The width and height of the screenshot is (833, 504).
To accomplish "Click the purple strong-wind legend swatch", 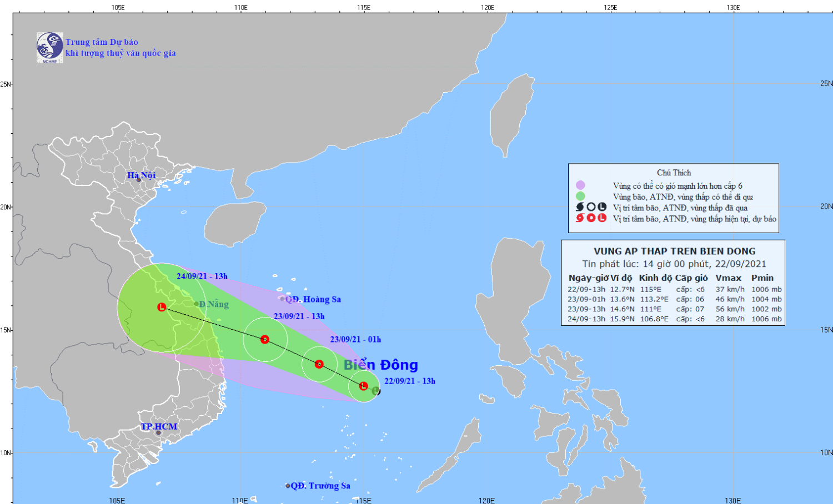I will click(x=580, y=185).
